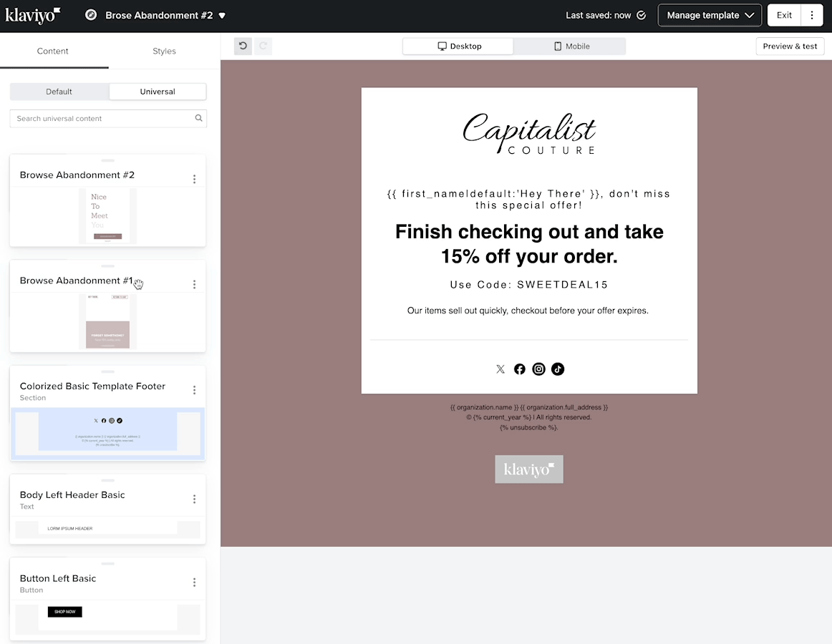Click the unsubscribe tag line

click(529, 428)
